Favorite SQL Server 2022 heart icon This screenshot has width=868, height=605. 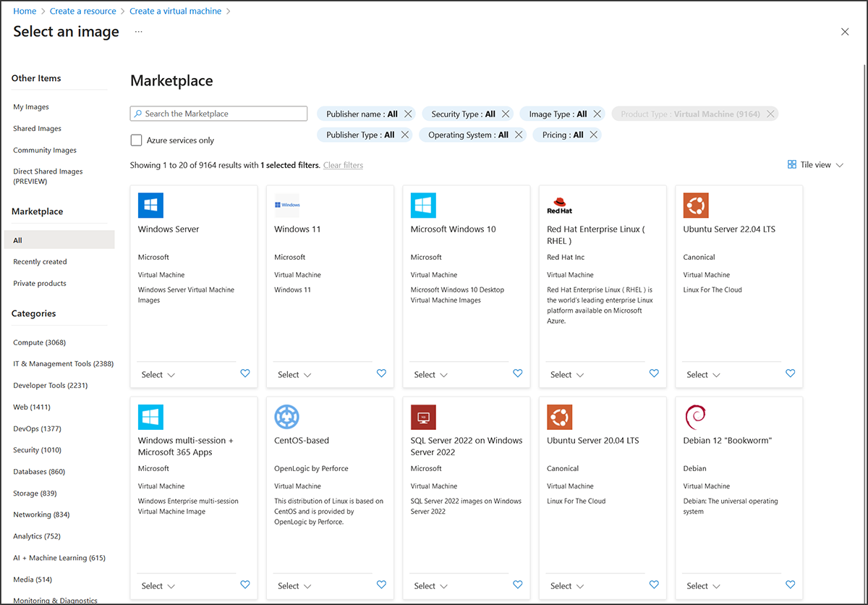(517, 585)
